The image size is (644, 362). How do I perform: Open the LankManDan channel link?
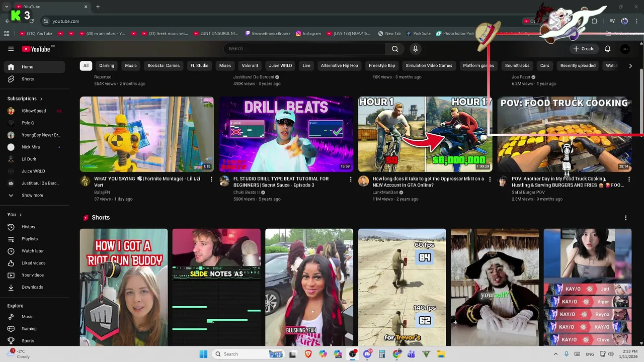pos(385,193)
